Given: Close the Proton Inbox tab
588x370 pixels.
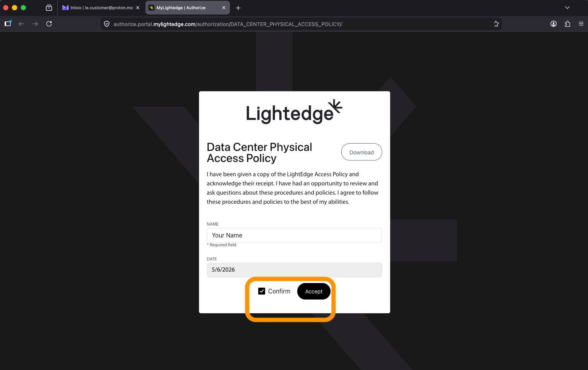Looking at the screenshot, I should point(138,8).
